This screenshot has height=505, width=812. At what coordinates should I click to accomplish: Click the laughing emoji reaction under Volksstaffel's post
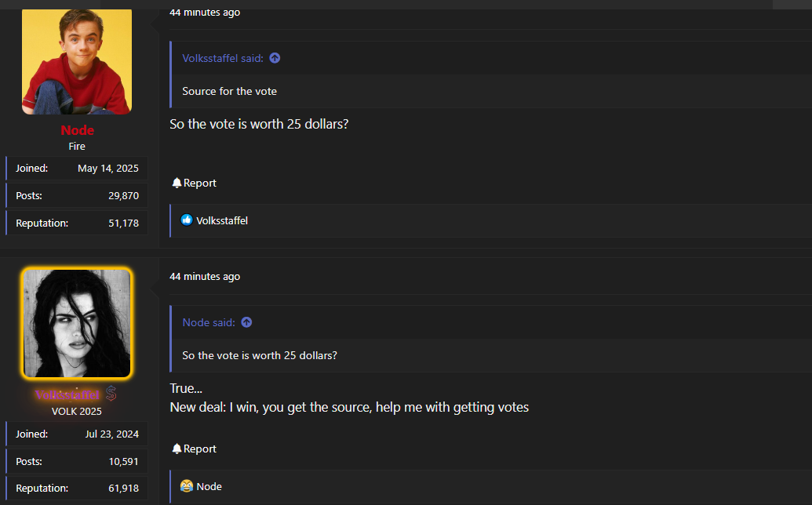coord(187,486)
